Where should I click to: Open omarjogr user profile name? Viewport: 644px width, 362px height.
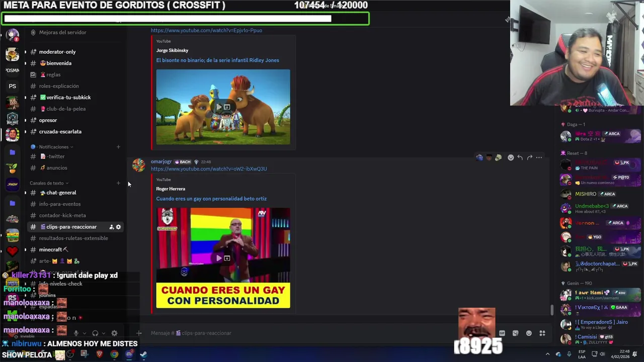[161, 161]
